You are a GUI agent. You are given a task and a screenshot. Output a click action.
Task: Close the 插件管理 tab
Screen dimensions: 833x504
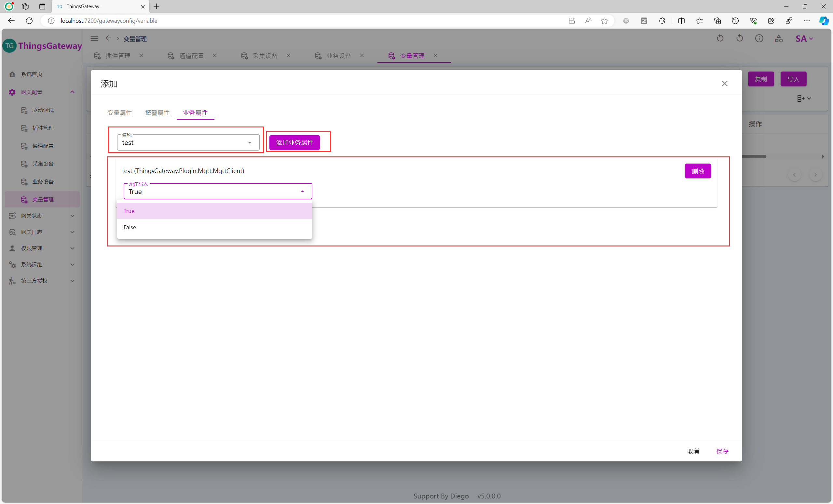tap(141, 55)
